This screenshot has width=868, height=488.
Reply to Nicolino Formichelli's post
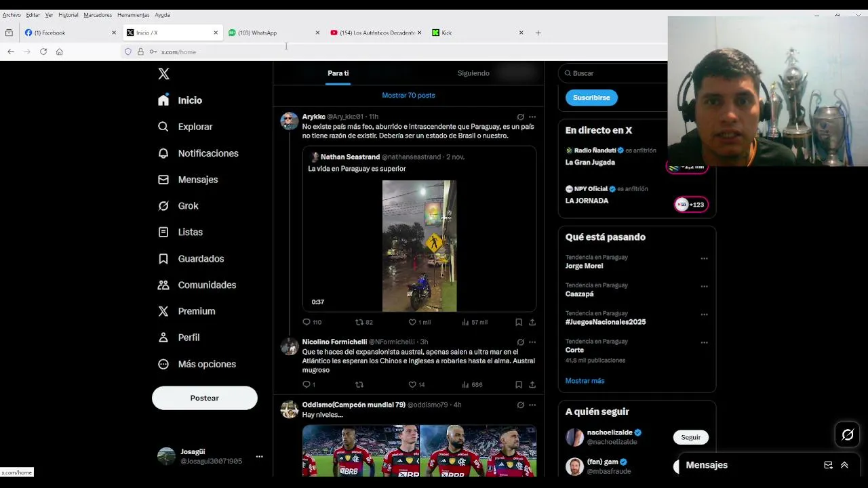click(x=309, y=384)
